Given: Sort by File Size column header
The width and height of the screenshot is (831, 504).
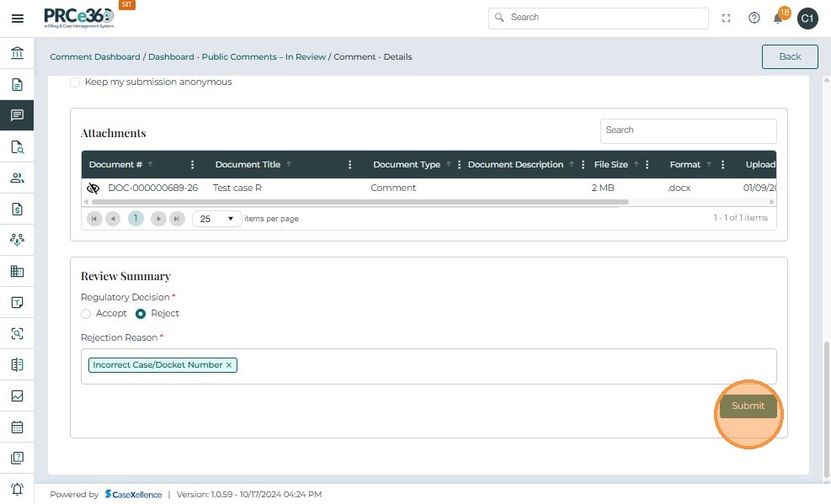Looking at the screenshot, I should pos(611,165).
